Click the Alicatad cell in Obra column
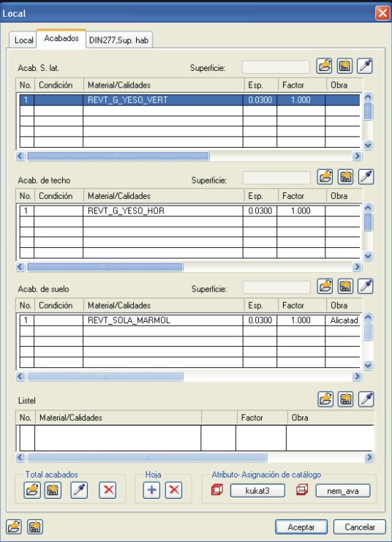 click(x=344, y=320)
